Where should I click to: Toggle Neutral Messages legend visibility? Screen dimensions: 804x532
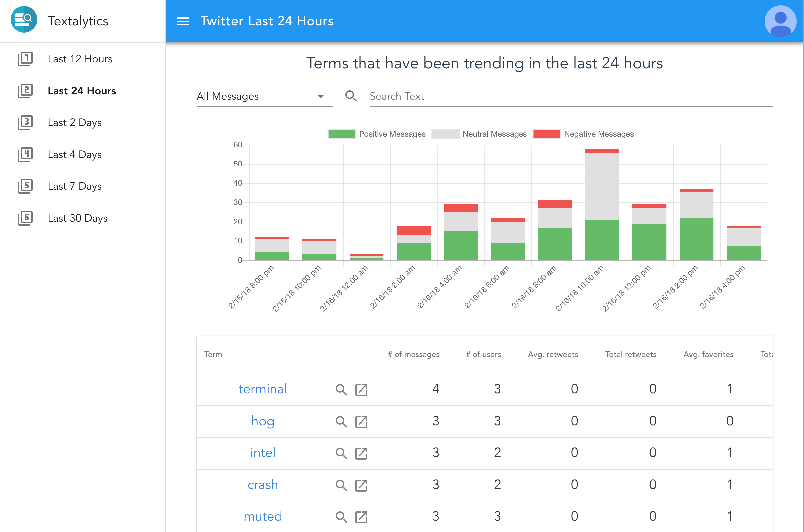pyautogui.click(x=479, y=134)
